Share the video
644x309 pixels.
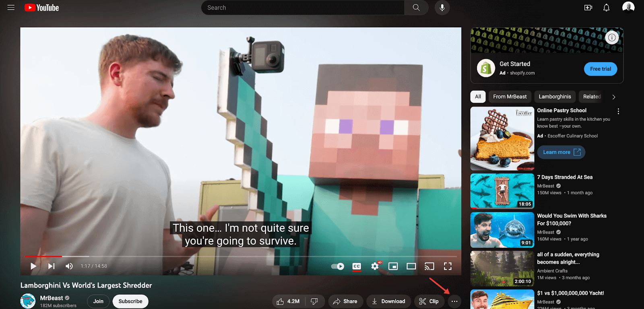point(345,301)
